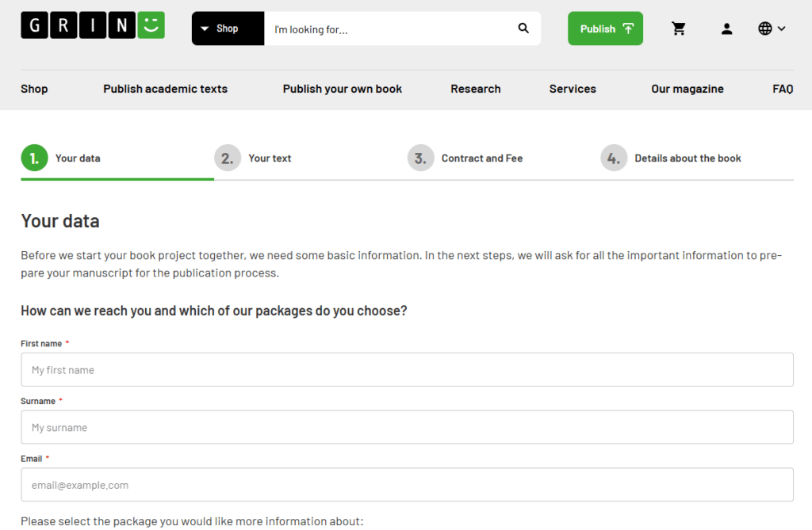The height and width of the screenshot is (530, 812).
Task: Click the globe language icon
Action: coord(765,29)
